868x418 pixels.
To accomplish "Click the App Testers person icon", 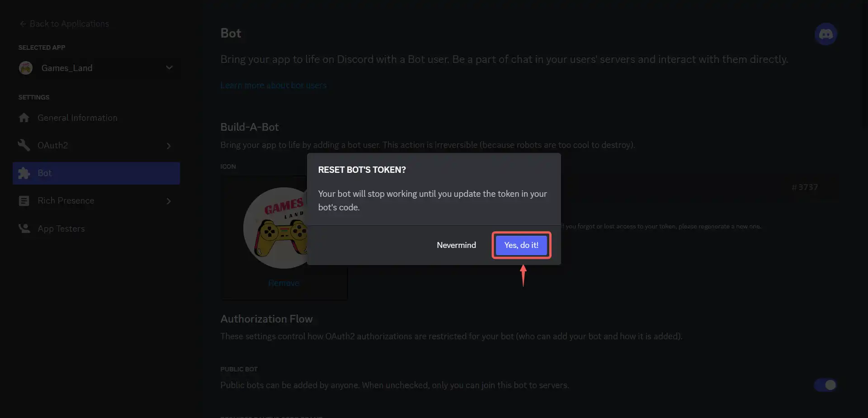I will click(x=24, y=228).
